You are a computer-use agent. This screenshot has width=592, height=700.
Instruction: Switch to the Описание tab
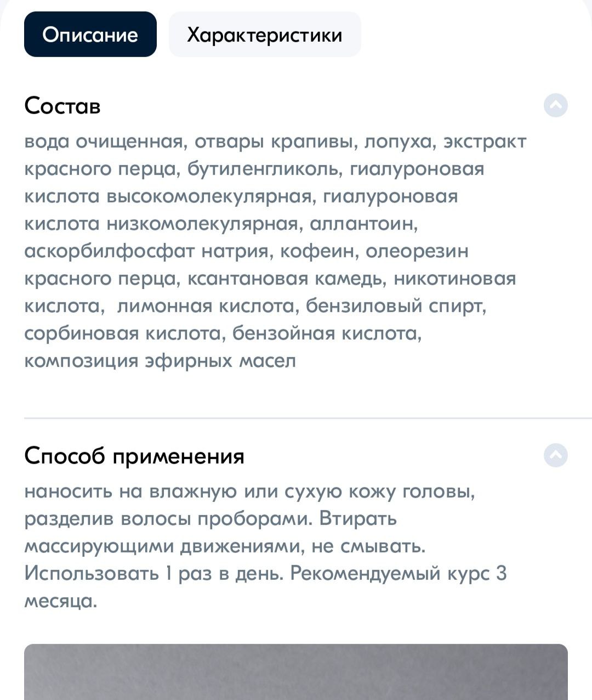[90, 35]
